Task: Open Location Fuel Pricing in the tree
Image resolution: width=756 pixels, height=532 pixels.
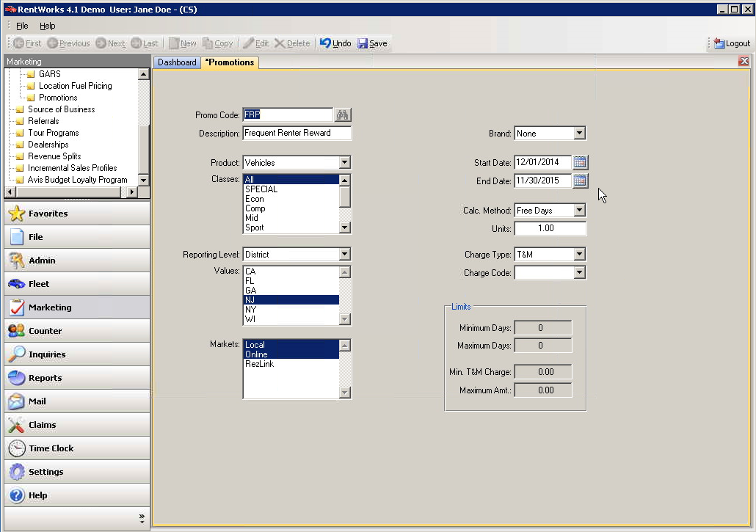Action: [75, 86]
